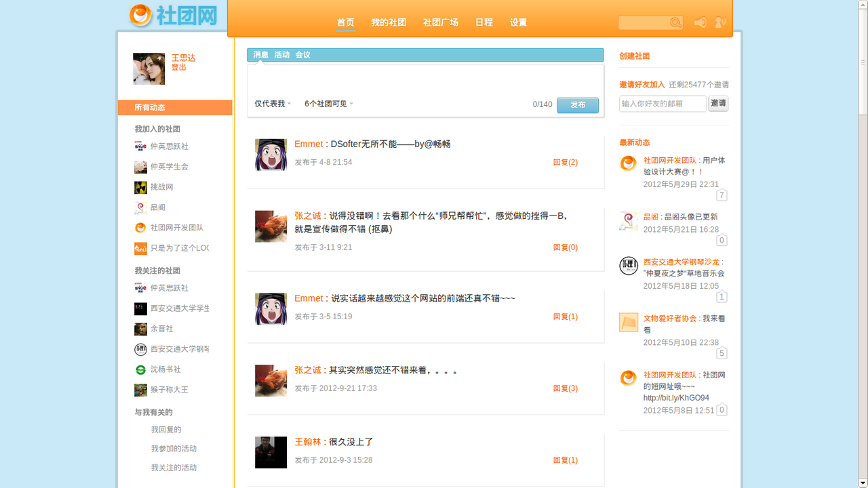Click icon beside 用户体验设计大赛 update
This screenshot has width=868, height=488.
coord(629,163)
